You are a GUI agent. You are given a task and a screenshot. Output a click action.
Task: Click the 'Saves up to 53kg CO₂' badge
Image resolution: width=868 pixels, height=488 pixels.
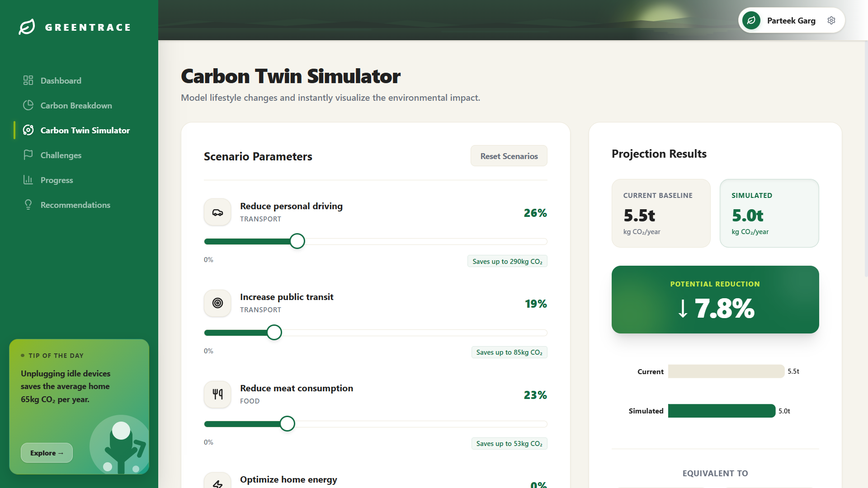point(509,444)
